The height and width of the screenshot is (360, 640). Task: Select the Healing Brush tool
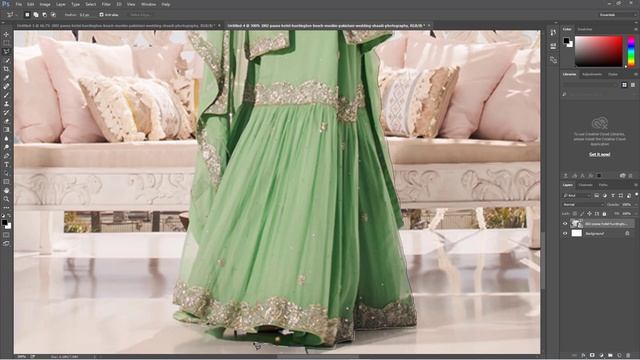click(6, 87)
